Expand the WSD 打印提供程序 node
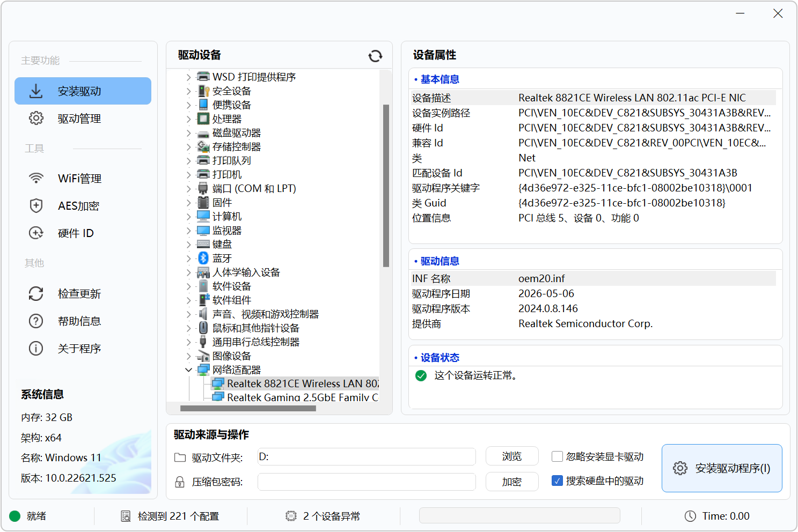798x532 pixels. click(188, 77)
